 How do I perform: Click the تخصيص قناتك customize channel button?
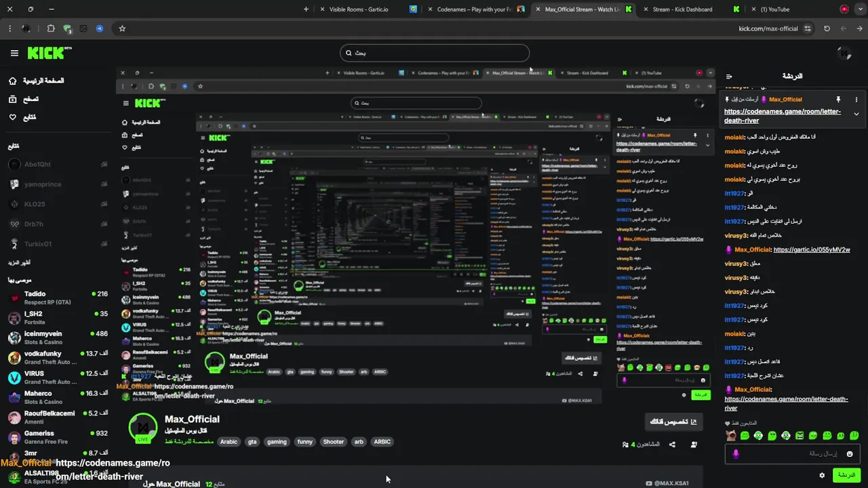673,422
